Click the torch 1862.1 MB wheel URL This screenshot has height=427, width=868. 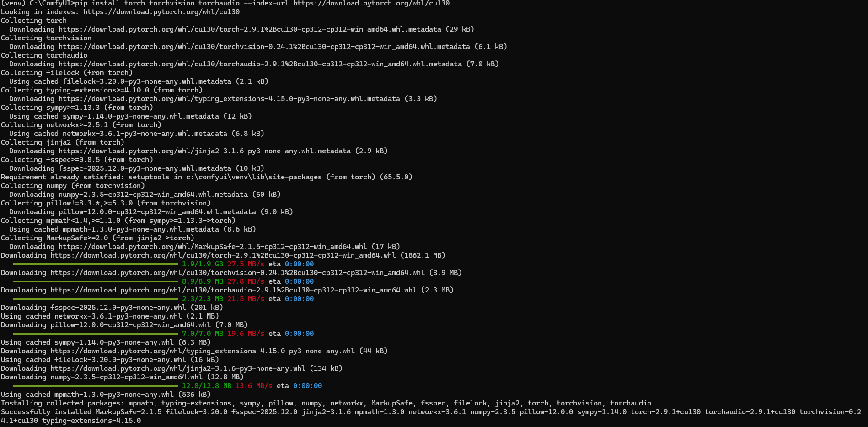[x=223, y=255]
